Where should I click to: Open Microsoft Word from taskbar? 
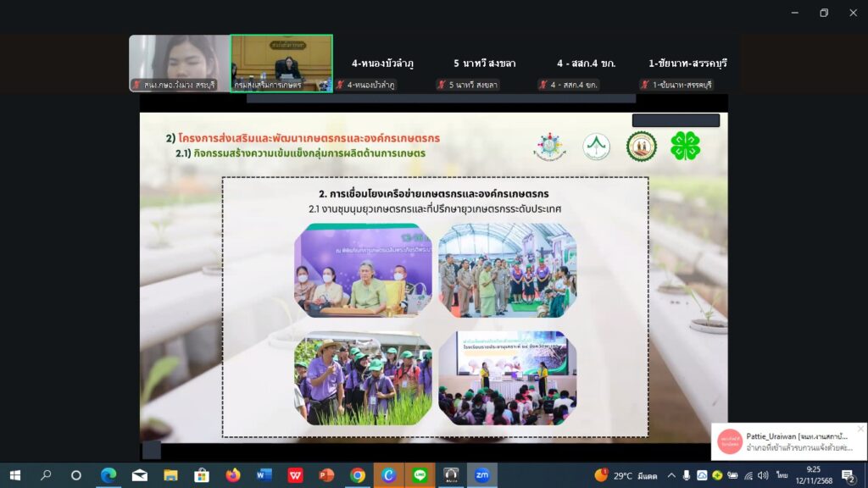tap(264, 475)
